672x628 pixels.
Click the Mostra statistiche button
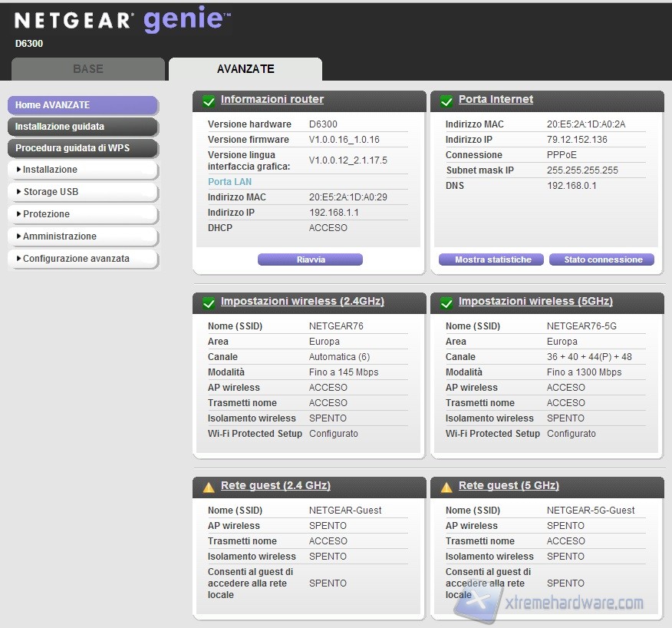[491, 260]
